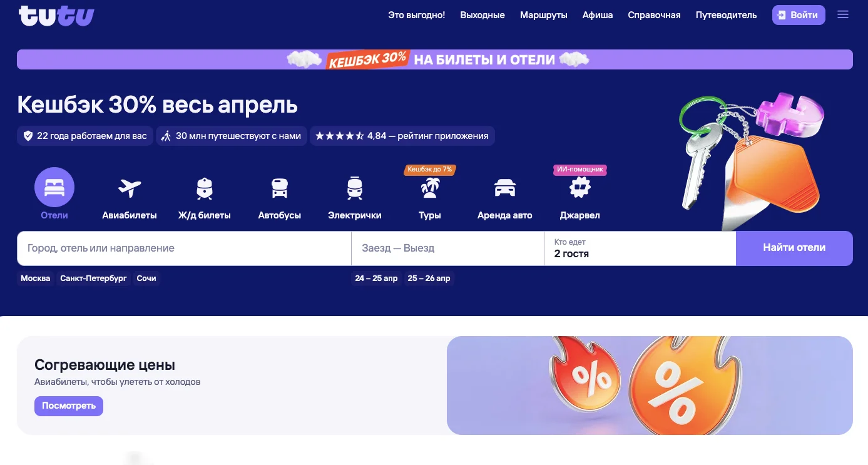Image resolution: width=868 pixels, height=465 pixels.
Task: Go to the Афиша menu item
Action: (598, 15)
